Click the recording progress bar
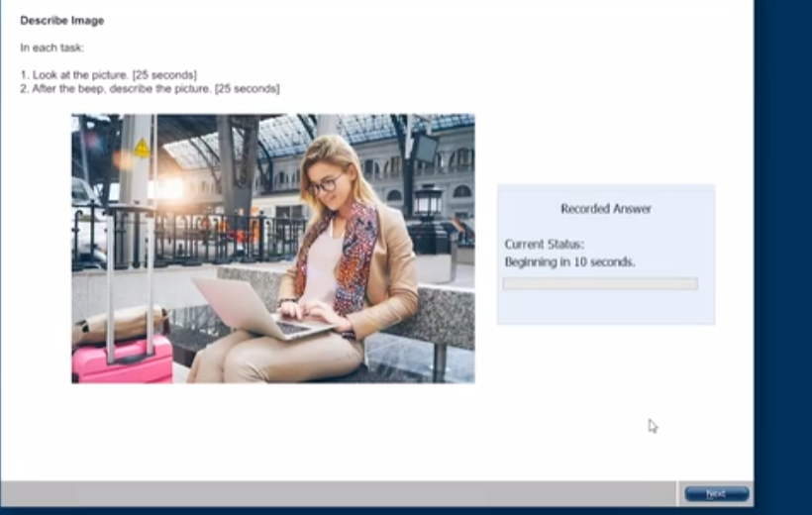812x515 pixels. coord(599,283)
